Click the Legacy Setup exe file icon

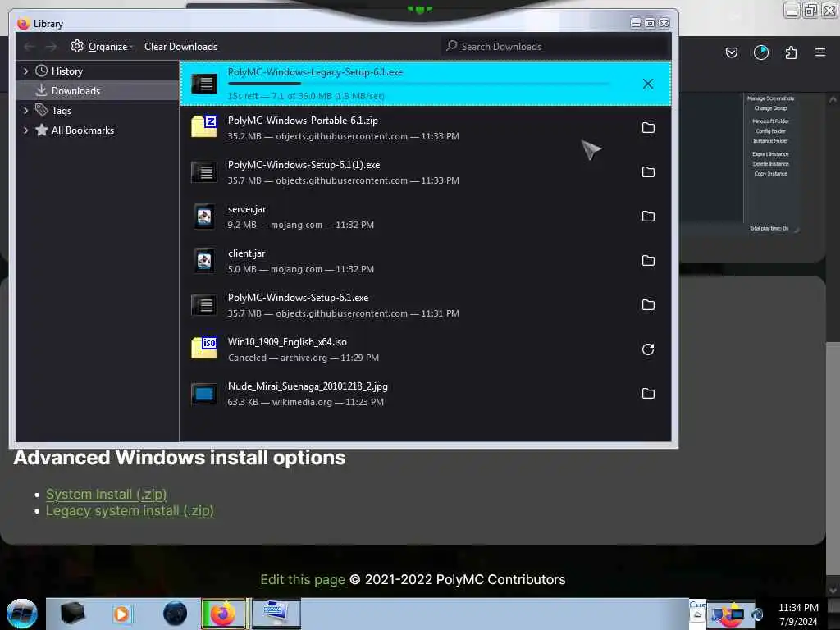[204, 84]
